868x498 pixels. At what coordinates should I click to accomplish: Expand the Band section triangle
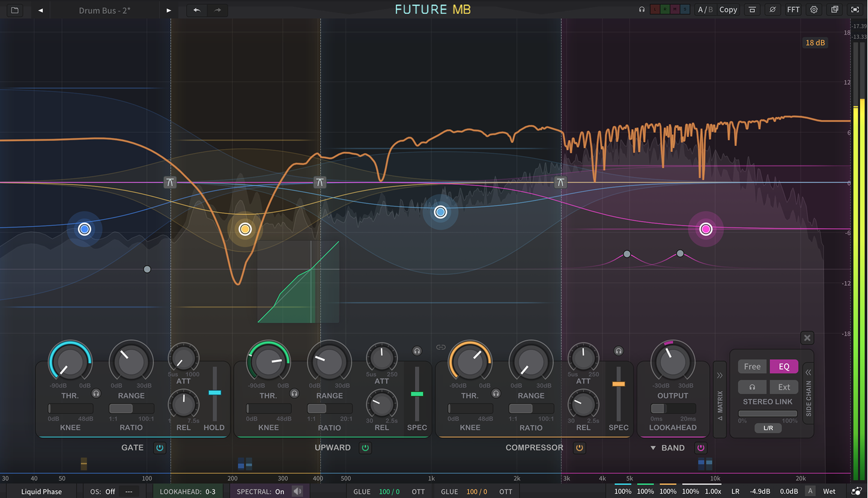tap(653, 448)
